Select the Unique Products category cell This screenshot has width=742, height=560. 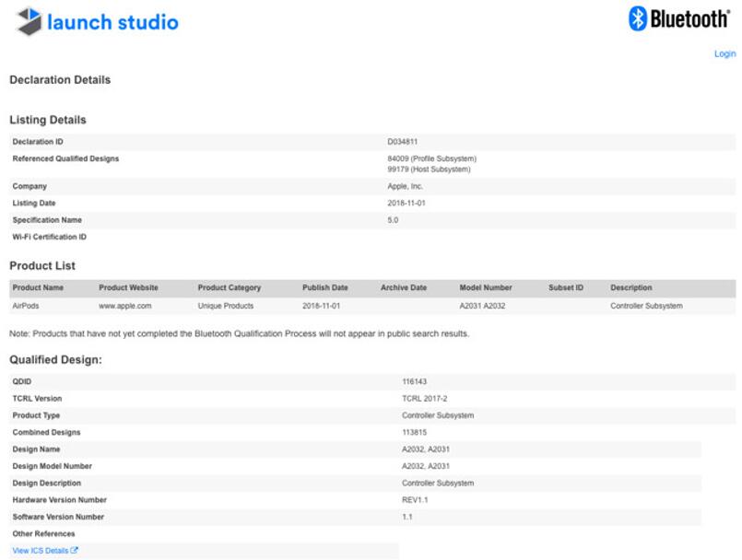(x=226, y=306)
